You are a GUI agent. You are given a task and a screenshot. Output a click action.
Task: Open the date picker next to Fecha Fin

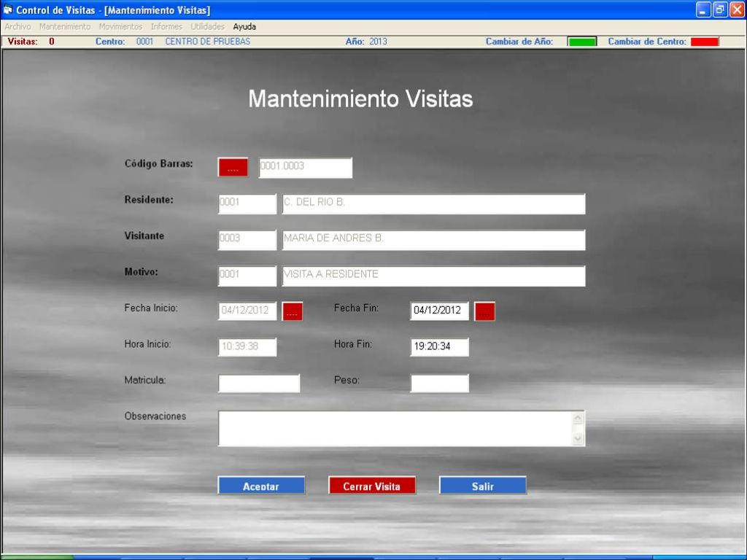tap(484, 311)
